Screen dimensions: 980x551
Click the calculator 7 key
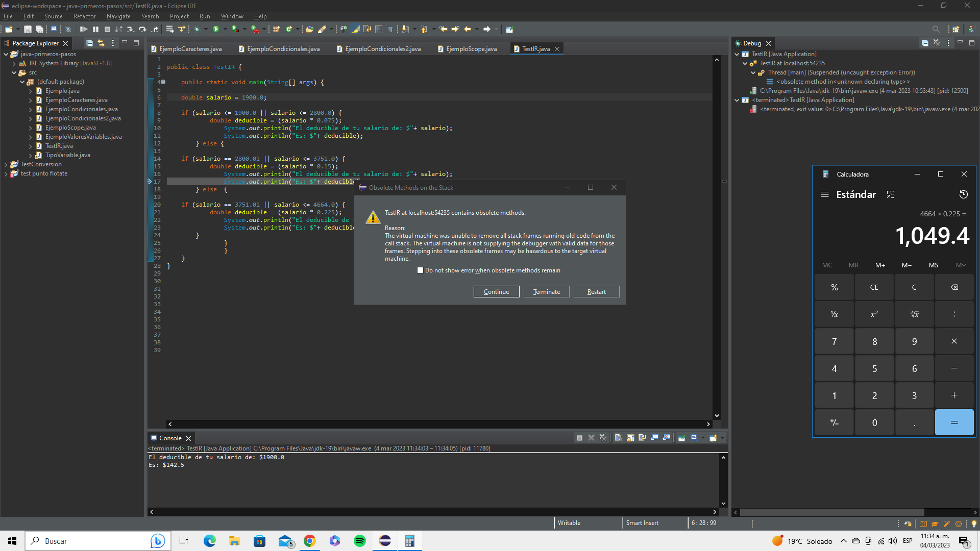click(x=834, y=341)
